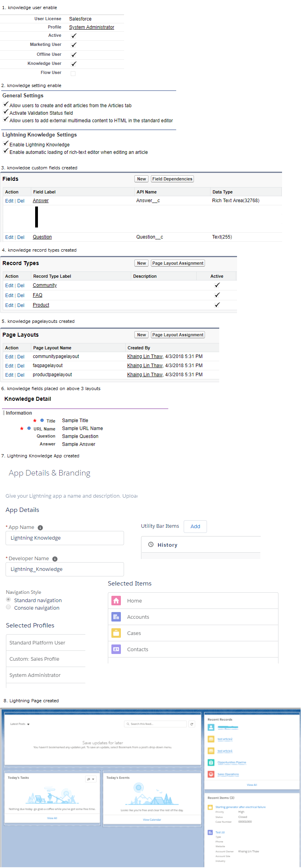
Task: Uncheck Enable Lightning Knowledge checkbox
Action: pyautogui.click(x=6, y=144)
